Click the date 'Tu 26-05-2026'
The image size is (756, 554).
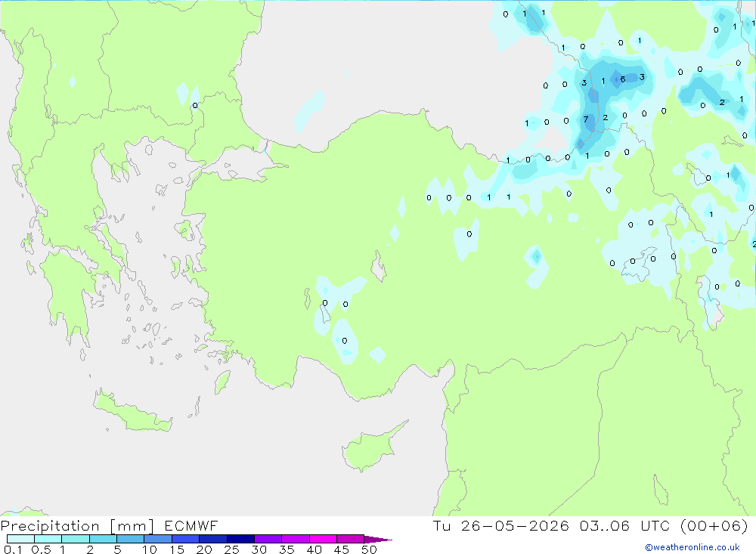coord(501,525)
